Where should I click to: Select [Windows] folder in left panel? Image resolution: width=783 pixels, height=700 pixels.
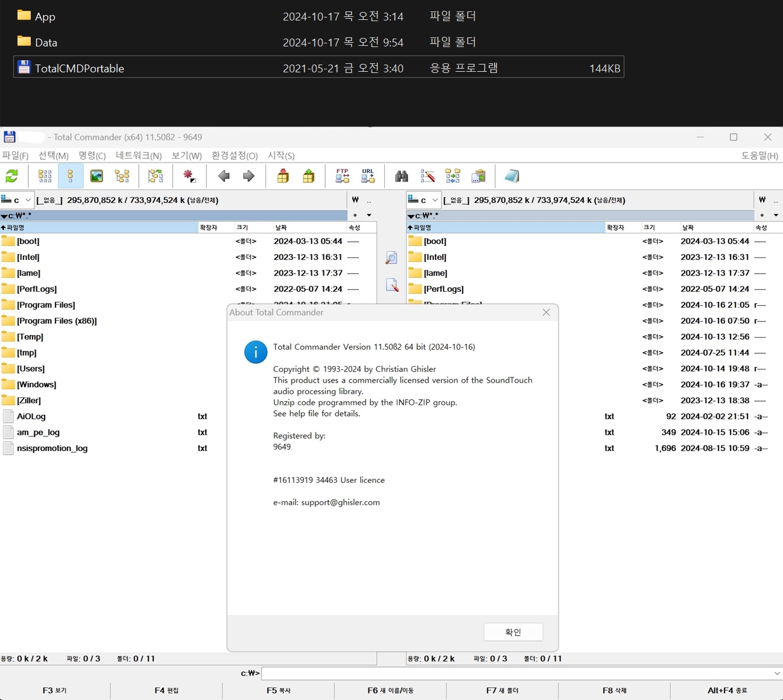click(x=36, y=385)
